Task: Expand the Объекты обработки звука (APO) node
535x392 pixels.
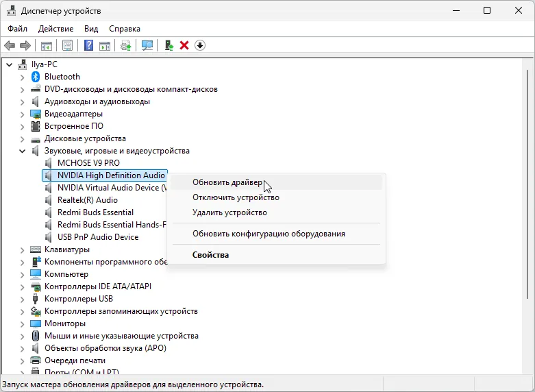Action: [23, 348]
